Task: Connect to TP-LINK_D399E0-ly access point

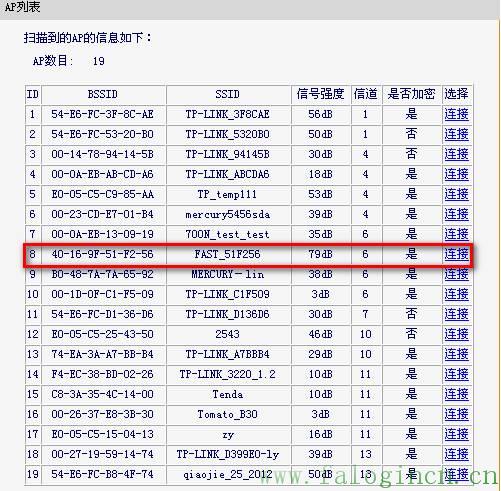Action: tap(456, 454)
